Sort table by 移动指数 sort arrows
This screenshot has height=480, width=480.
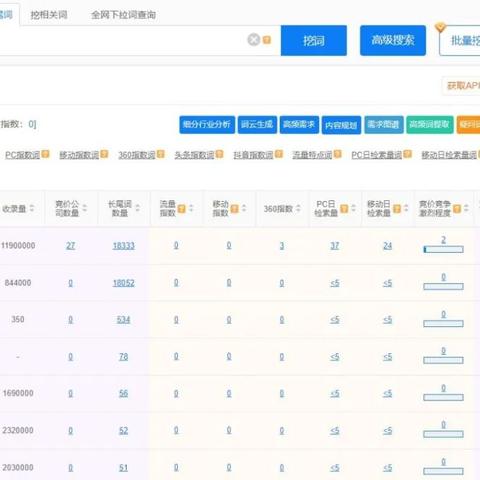click(244, 208)
